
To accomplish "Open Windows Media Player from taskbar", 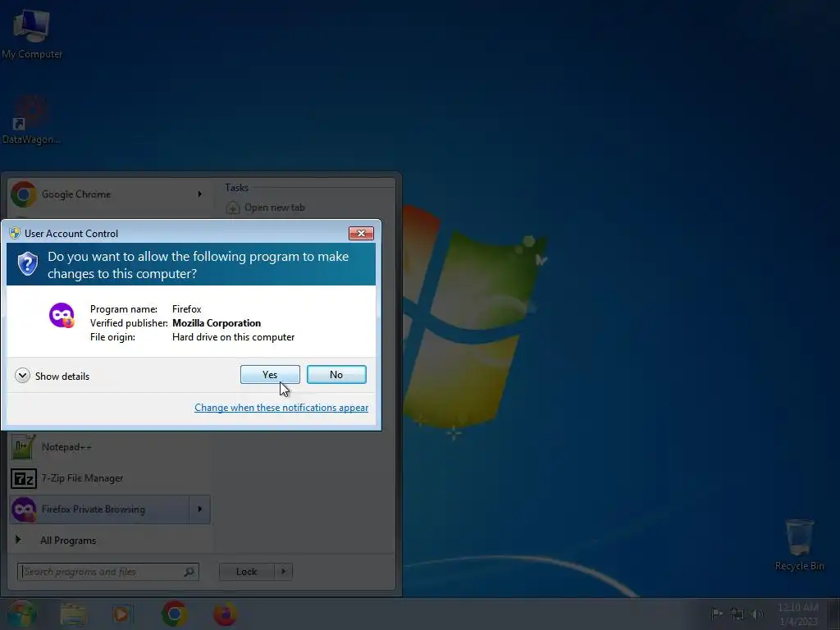I will click(x=121, y=614).
